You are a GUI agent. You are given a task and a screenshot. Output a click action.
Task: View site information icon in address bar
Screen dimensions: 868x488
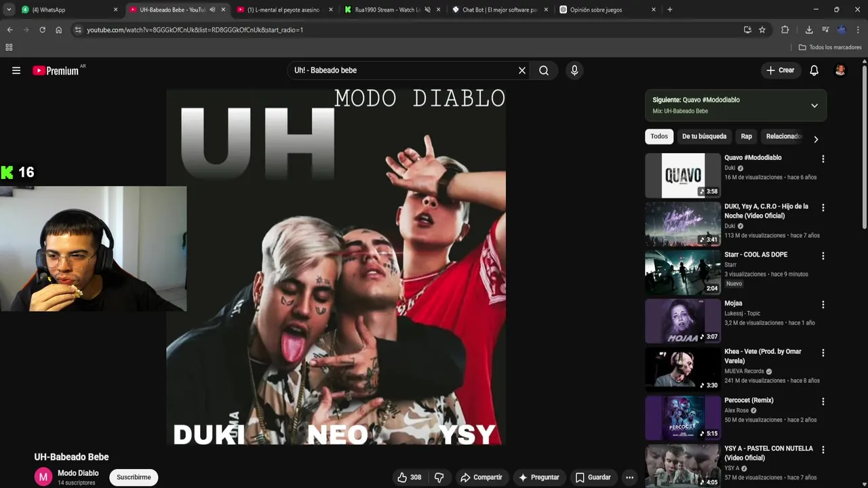[78, 30]
